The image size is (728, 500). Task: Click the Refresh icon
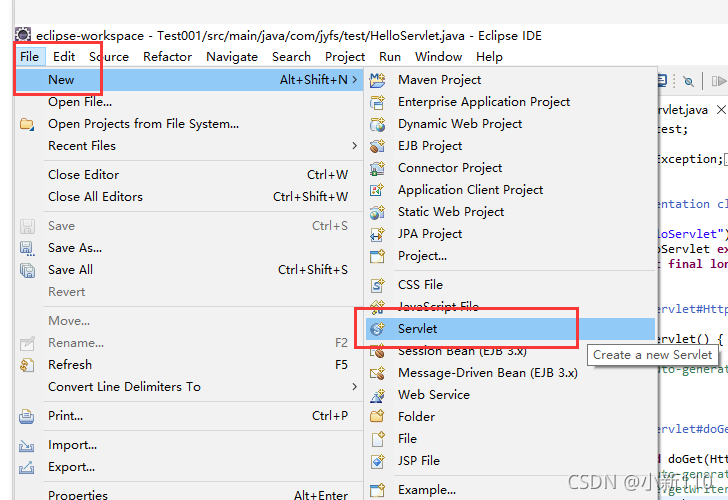(x=27, y=365)
